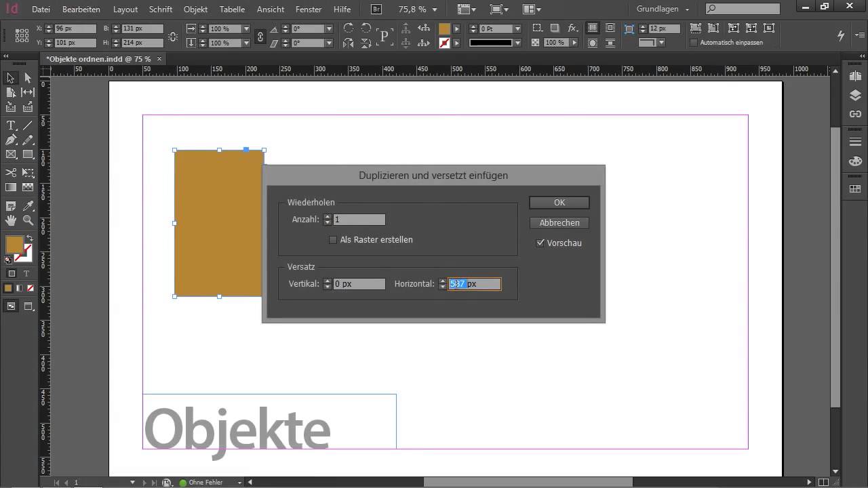Click the quick apply lightning icon
The width and height of the screenshot is (868, 488).
pos(841,35)
